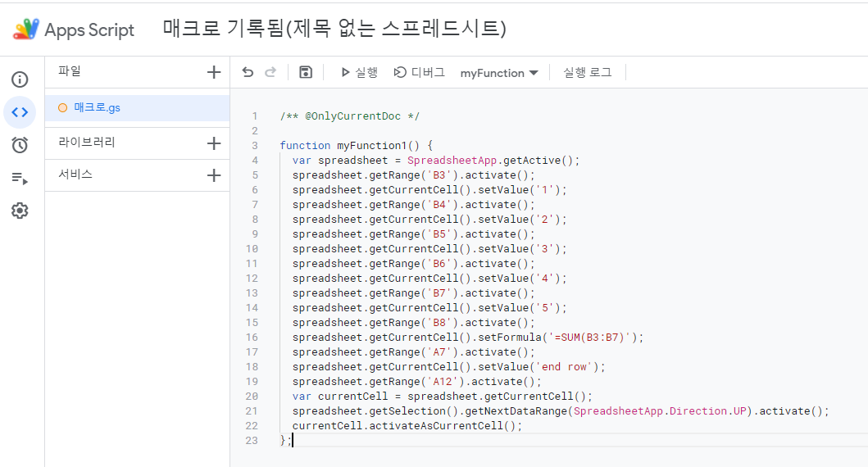This screenshot has width=868, height=467.
Task: Click the Apps Script title text
Action: click(x=89, y=29)
